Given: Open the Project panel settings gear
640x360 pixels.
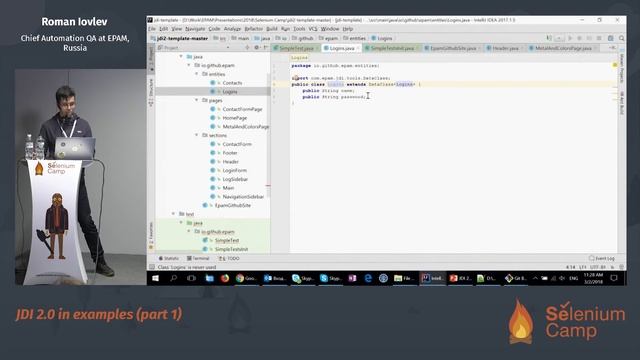Looking at the screenshot, I should (257, 48).
